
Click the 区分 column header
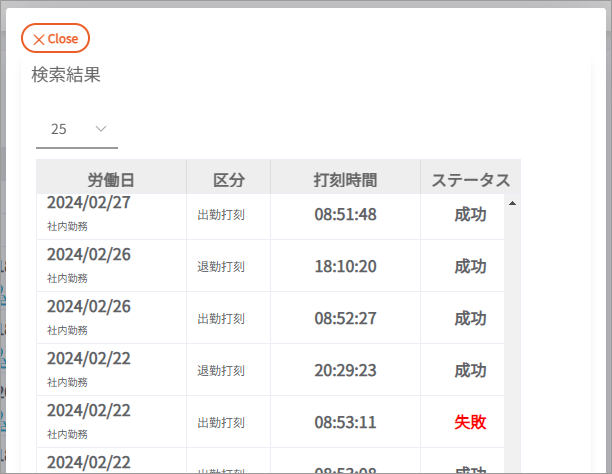click(x=228, y=180)
